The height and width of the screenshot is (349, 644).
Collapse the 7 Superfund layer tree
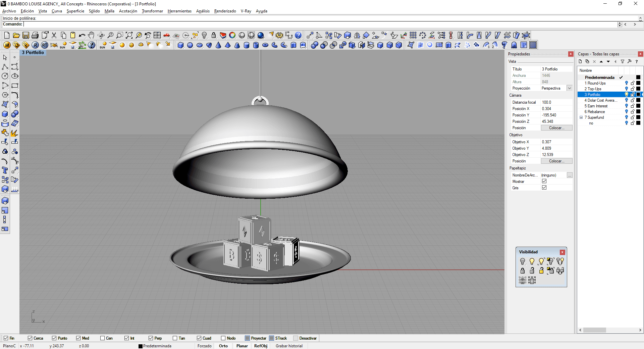581,117
